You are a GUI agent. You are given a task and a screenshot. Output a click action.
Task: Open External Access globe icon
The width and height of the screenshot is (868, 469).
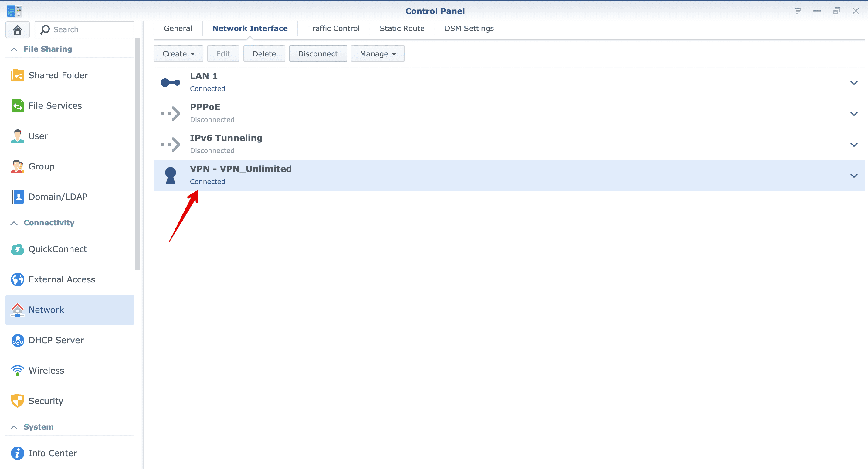click(18, 279)
